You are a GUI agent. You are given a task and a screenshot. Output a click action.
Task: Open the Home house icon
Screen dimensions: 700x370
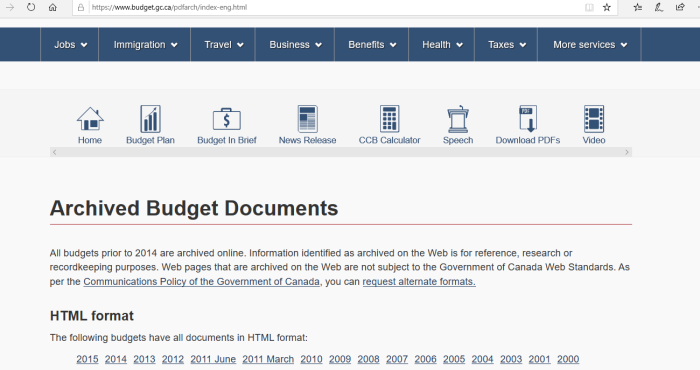point(90,119)
